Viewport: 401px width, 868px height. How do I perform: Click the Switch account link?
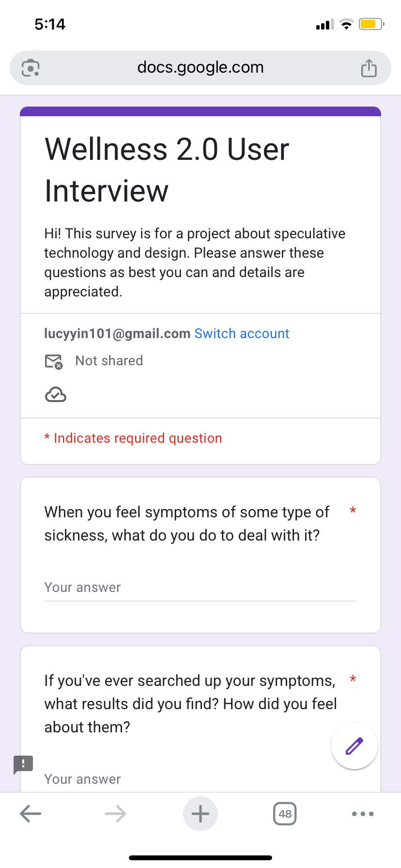coord(242,334)
